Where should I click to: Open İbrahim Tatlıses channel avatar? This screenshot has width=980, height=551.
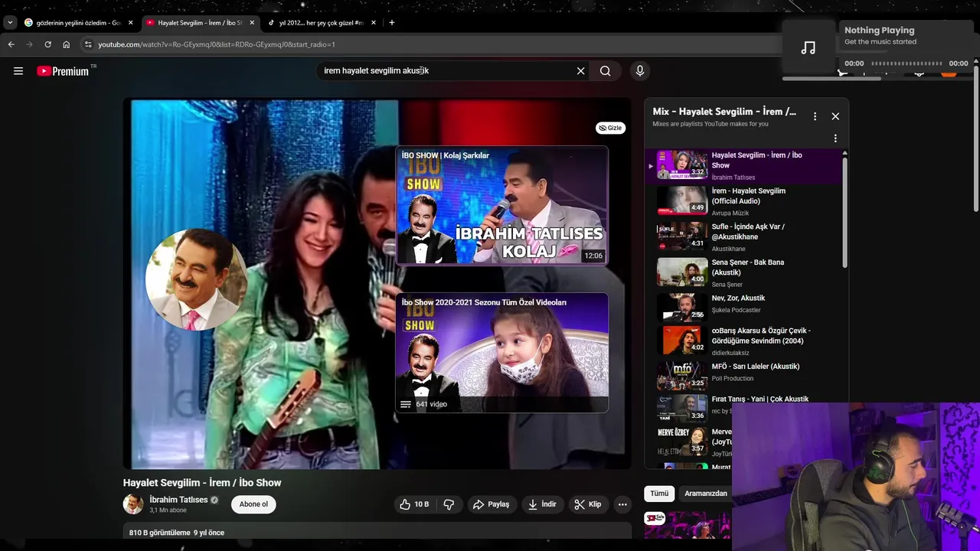(133, 504)
